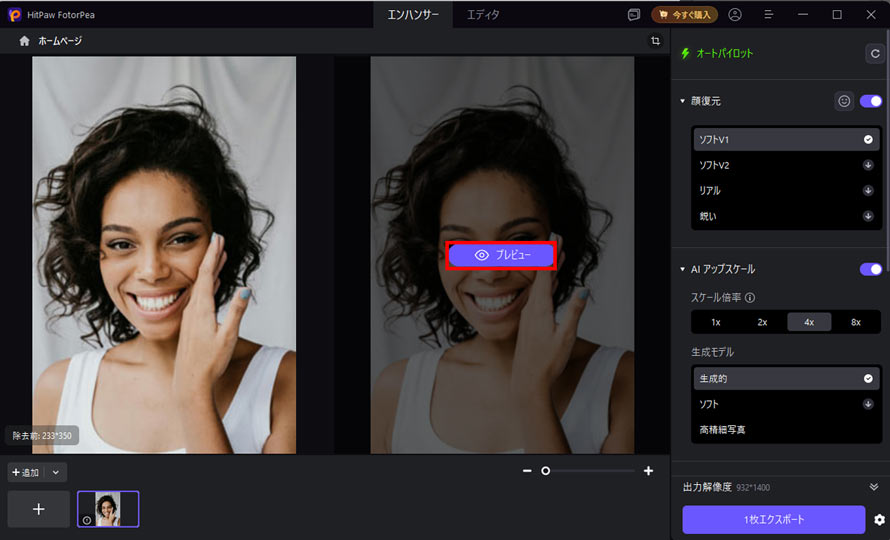The width and height of the screenshot is (890, 540).
Task: Click the original image on the left
Action: point(164,255)
